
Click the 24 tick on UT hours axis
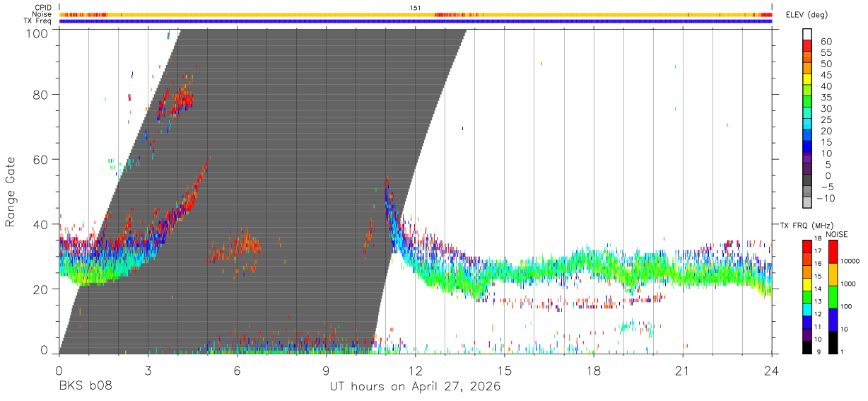click(x=772, y=370)
